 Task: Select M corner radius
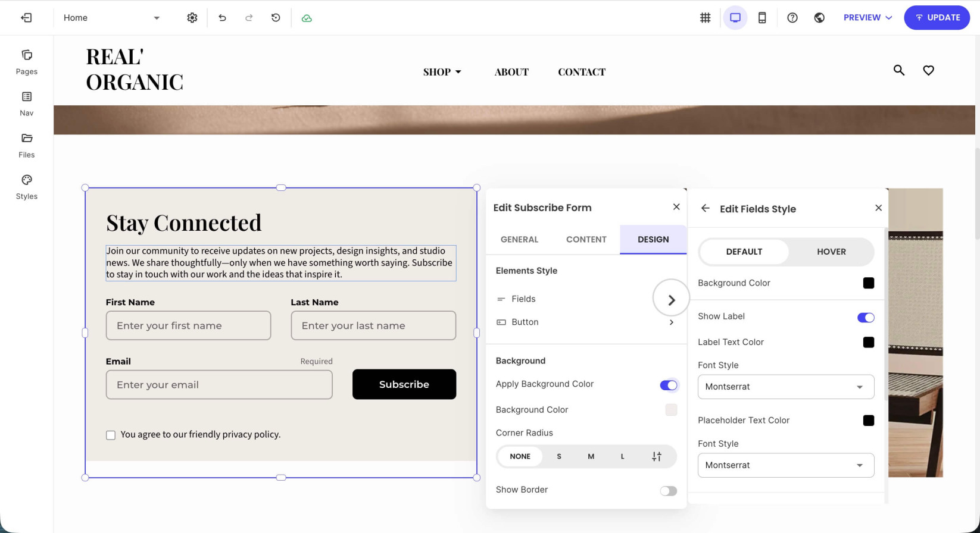[x=591, y=456]
